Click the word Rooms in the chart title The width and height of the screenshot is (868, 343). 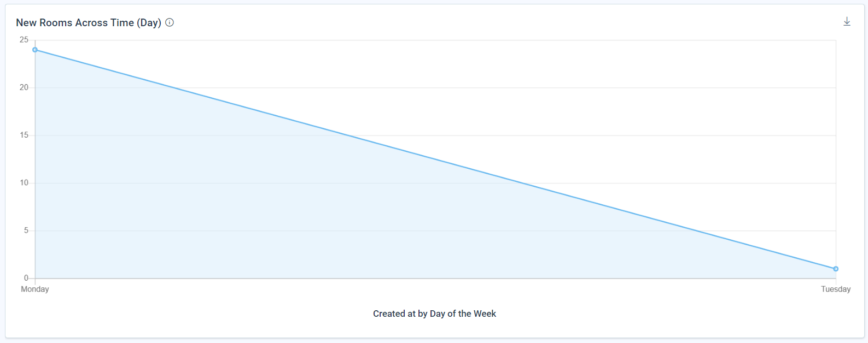(x=56, y=22)
